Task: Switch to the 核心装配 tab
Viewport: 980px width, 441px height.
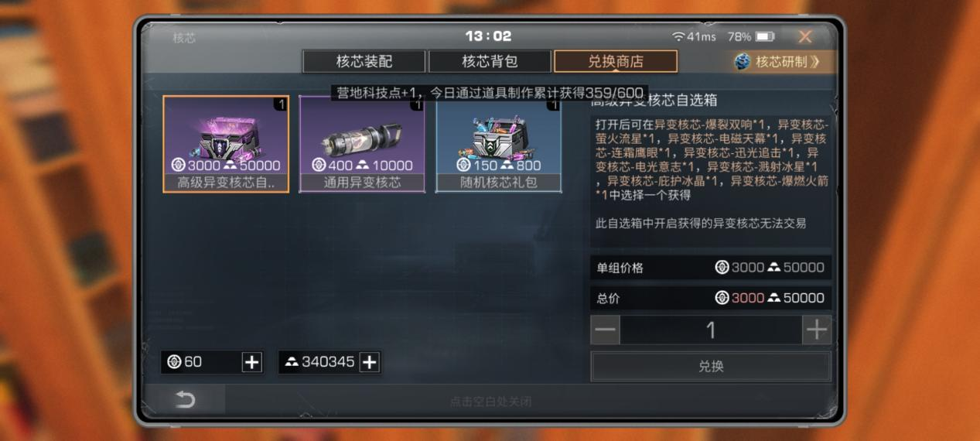Action: 364,61
